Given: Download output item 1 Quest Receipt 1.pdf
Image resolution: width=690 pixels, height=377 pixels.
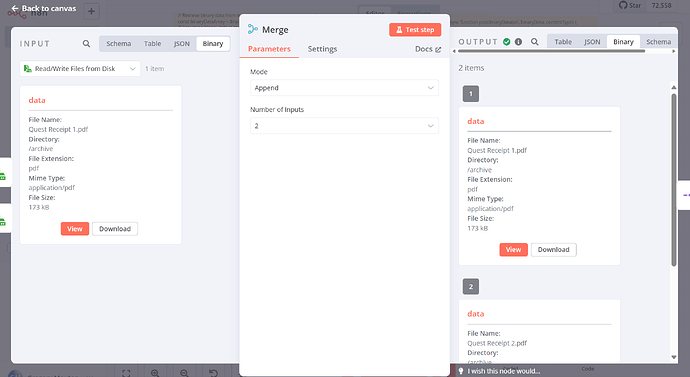Looking at the screenshot, I should pos(554,249).
